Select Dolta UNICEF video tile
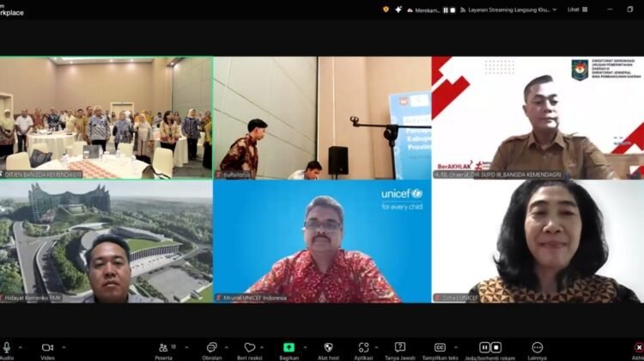The width and height of the screenshot is (644, 361). pos(538,242)
